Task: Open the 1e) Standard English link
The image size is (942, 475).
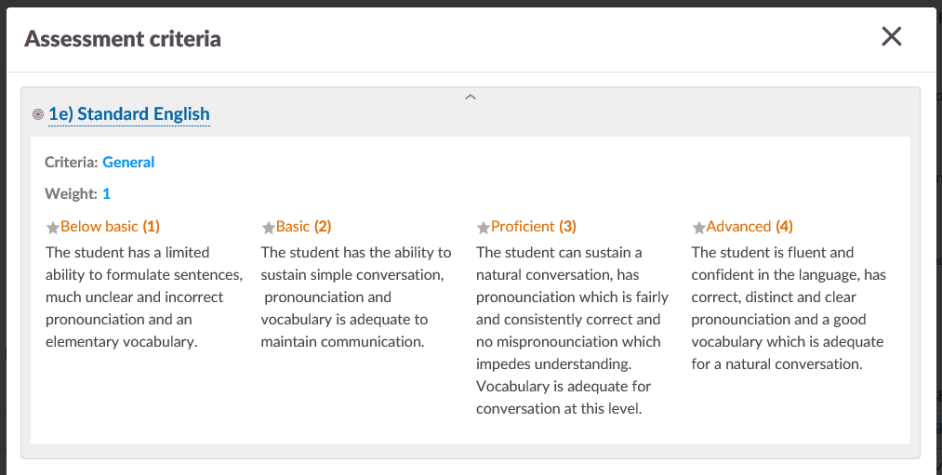Action: [x=129, y=114]
